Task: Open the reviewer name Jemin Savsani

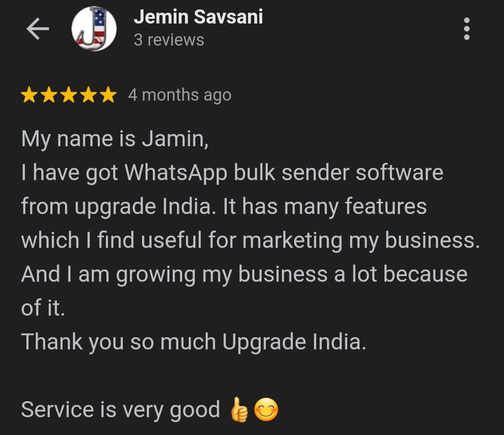Action: (198, 17)
